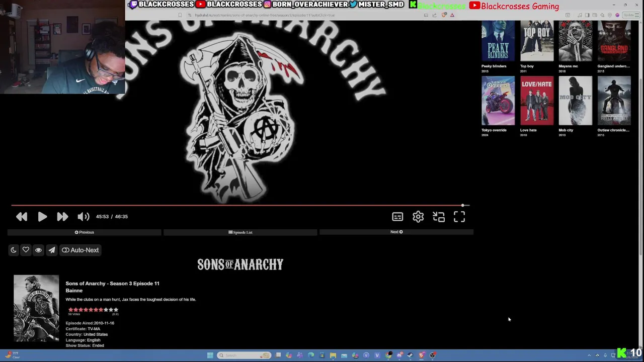Show hidden system tray icons
This screenshot has height=362, width=644.
point(589,355)
